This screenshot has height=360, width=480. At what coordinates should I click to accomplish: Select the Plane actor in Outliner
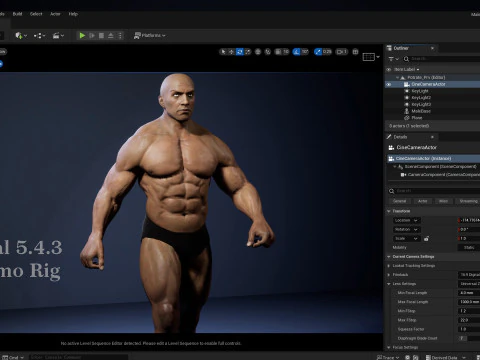[417, 118]
